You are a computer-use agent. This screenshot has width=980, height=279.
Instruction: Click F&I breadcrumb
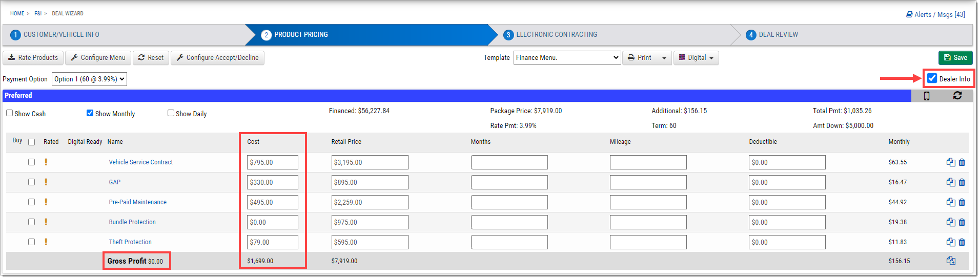pos(38,13)
